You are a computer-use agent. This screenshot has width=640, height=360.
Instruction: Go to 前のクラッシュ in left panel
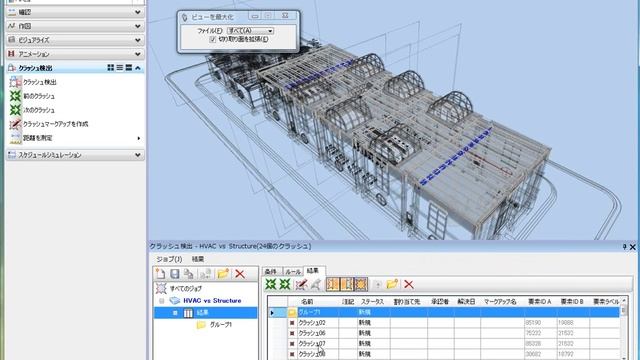point(39,96)
